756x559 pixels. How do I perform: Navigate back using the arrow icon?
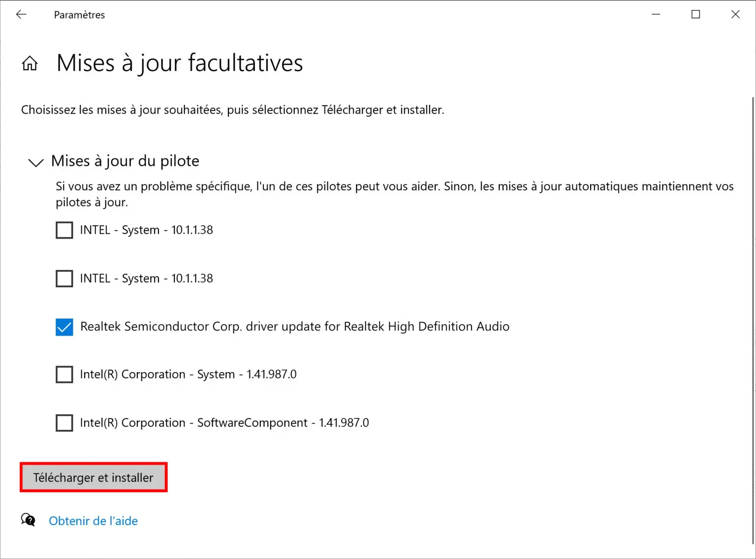point(21,14)
